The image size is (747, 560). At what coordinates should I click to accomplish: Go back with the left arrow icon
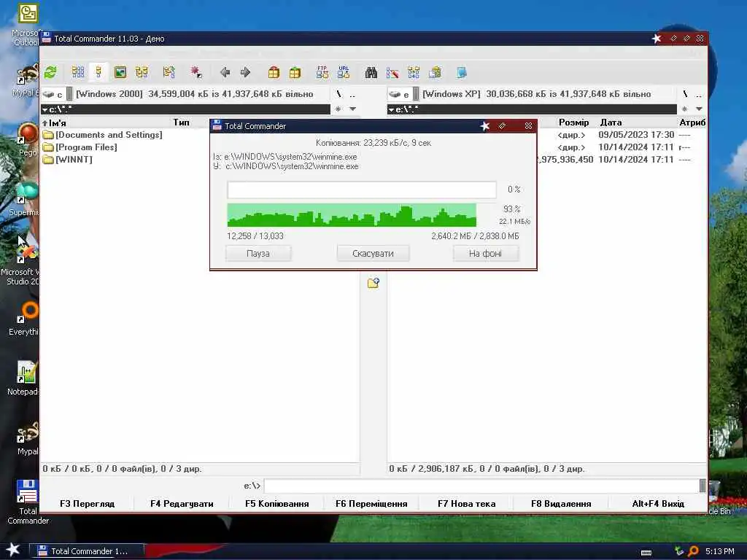225,72
